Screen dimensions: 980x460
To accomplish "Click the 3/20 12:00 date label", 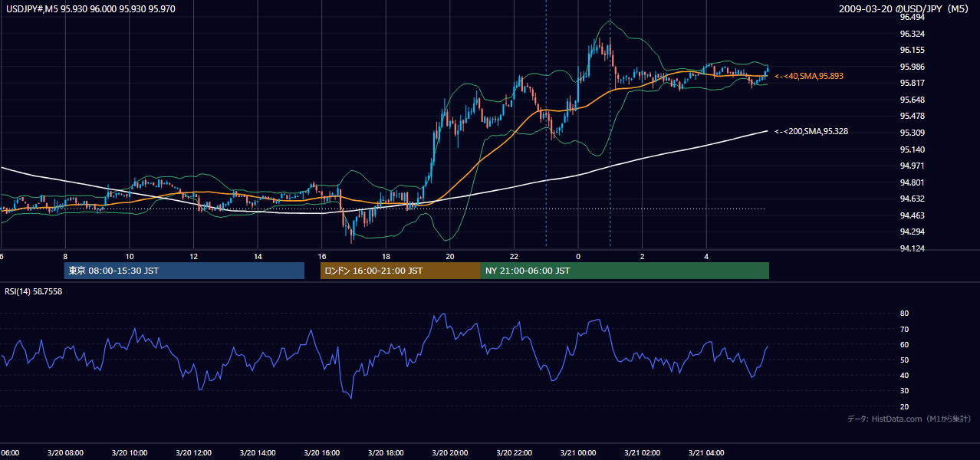I will pyautogui.click(x=193, y=453).
